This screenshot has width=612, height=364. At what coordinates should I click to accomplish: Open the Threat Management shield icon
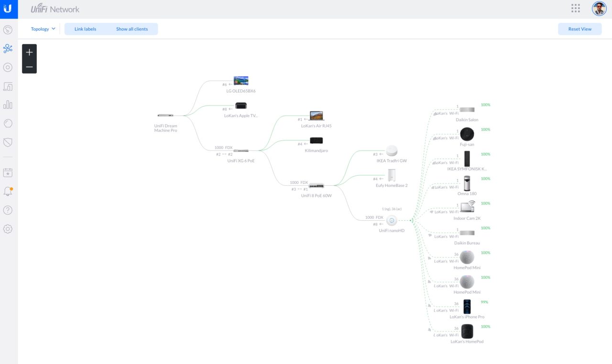8,142
